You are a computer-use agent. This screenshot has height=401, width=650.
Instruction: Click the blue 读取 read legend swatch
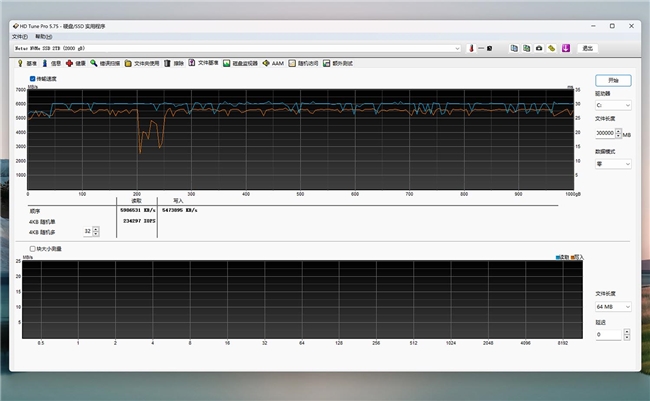point(558,258)
